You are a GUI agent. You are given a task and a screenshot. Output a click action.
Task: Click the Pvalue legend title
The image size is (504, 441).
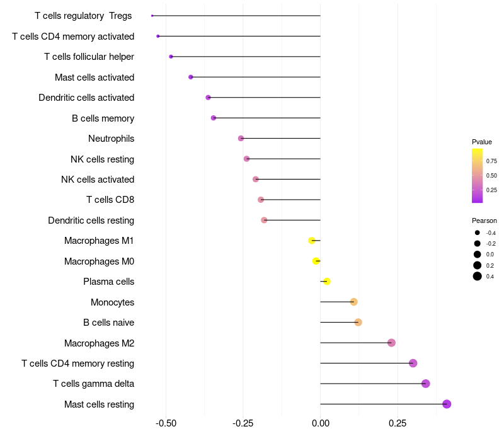tap(482, 142)
